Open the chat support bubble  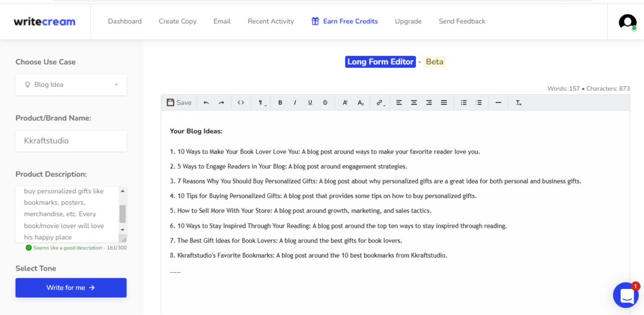626,295
